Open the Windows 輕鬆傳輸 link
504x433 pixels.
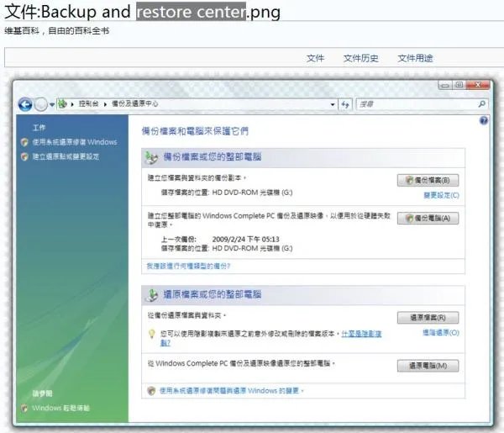coord(60,409)
